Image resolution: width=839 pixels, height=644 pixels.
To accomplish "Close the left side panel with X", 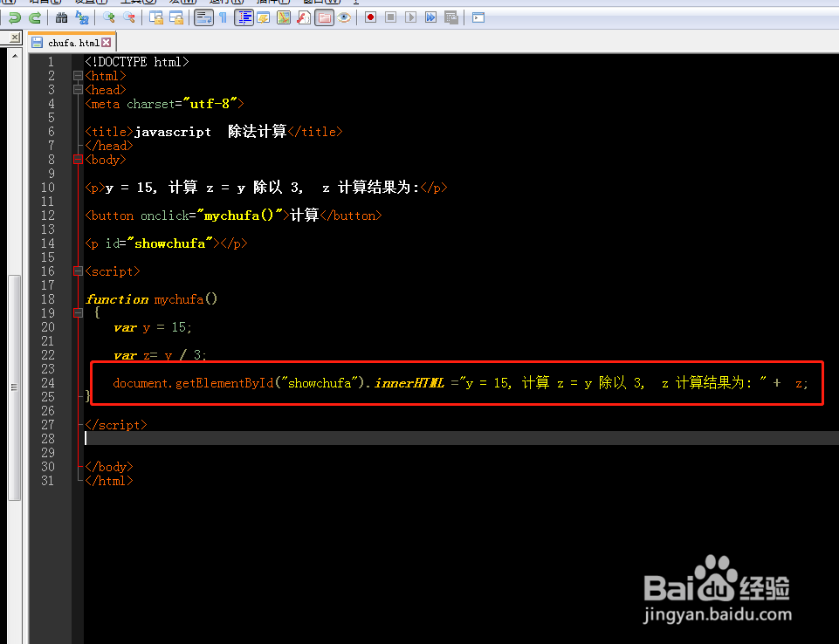I will (15, 38).
